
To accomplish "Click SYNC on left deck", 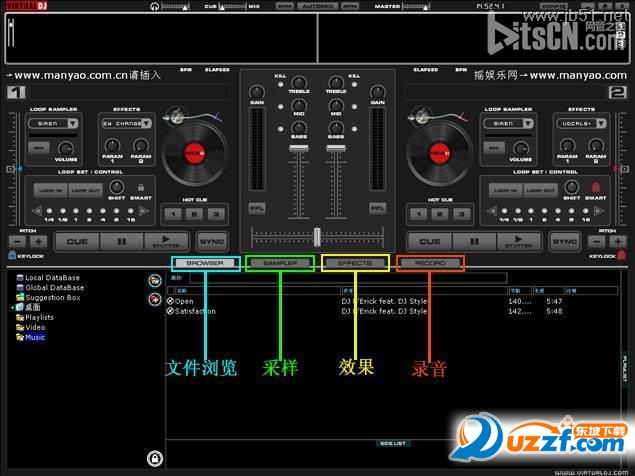I will click(212, 241).
